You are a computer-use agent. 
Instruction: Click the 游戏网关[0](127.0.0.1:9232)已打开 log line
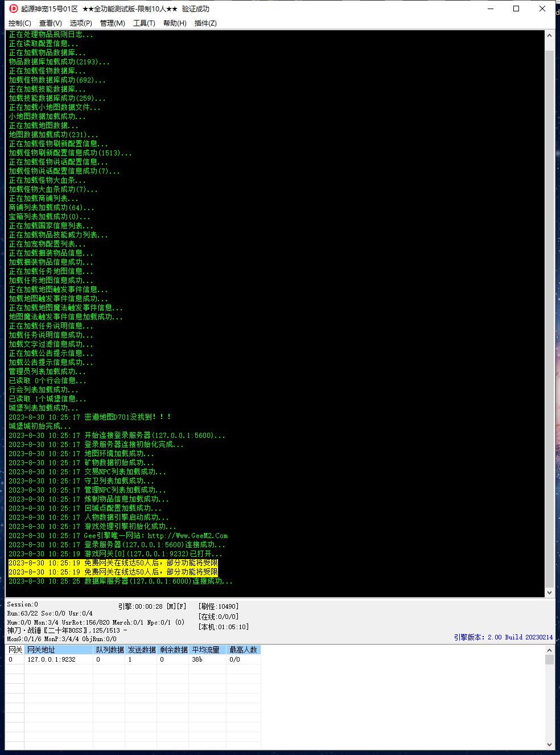[x=116, y=554]
